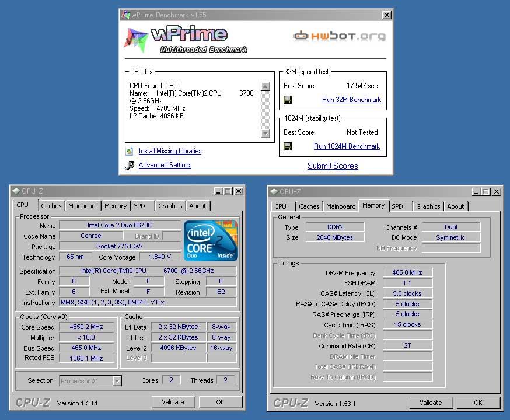Run the 32M Benchmark
Viewport: 510px width, 420px height.
pyautogui.click(x=351, y=100)
